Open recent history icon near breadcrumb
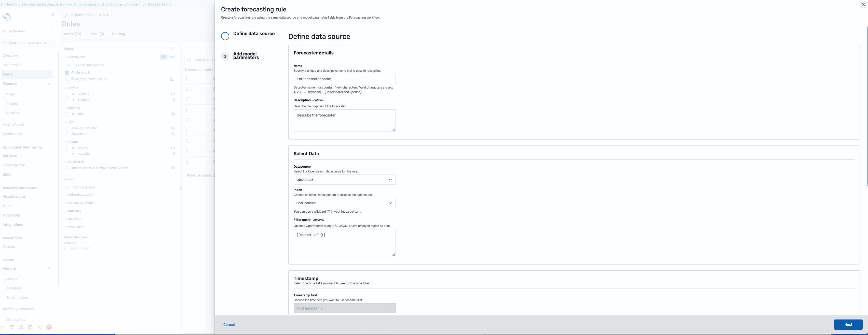This screenshot has height=335, width=868. [65, 15]
